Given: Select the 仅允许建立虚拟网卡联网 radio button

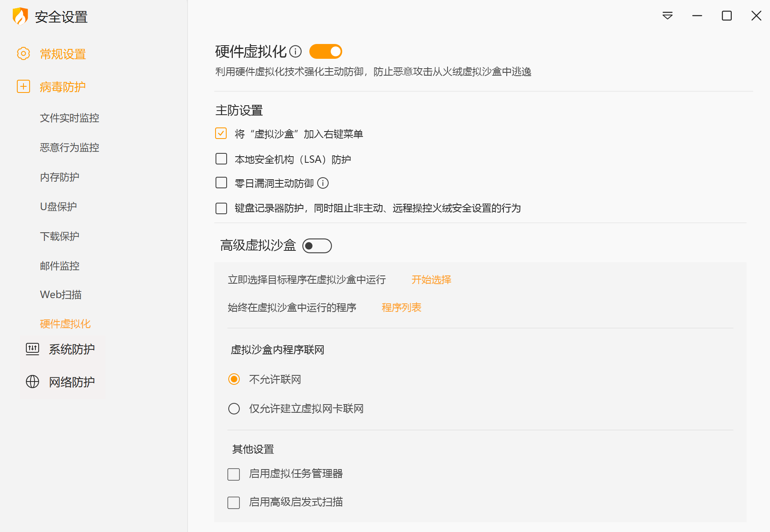Looking at the screenshot, I should pos(234,409).
